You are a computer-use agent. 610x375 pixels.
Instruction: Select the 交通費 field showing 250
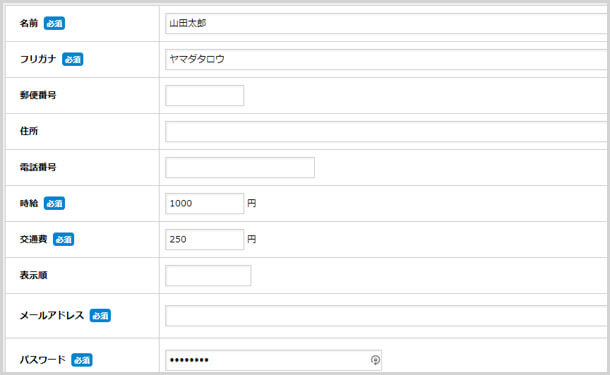click(x=205, y=239)
